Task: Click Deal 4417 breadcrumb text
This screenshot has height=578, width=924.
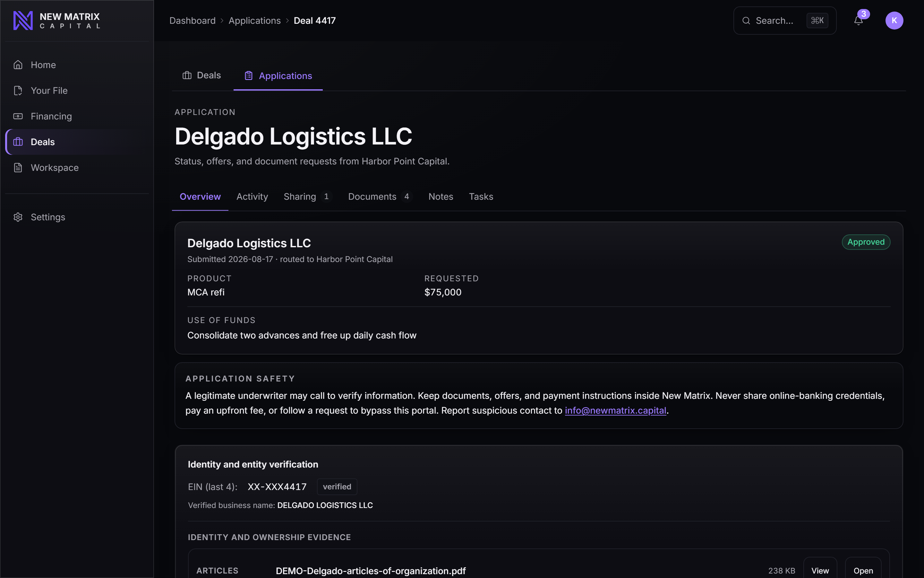Action: (315, 21)
